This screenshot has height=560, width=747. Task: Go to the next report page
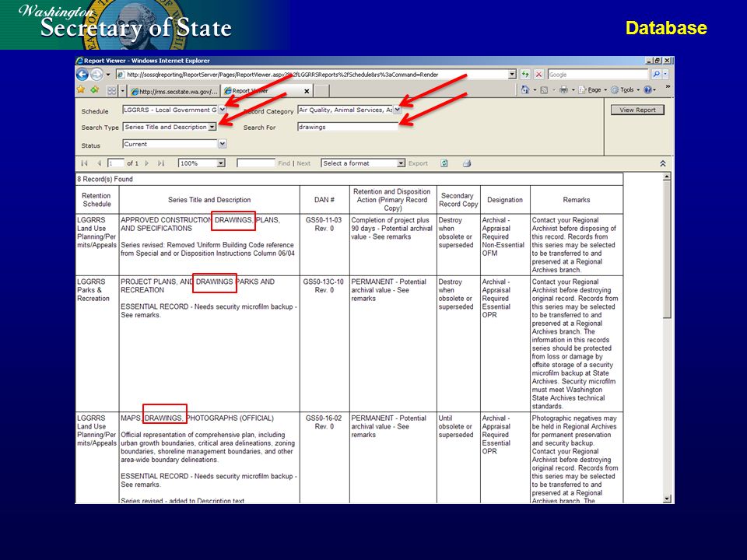pos(147,163)
